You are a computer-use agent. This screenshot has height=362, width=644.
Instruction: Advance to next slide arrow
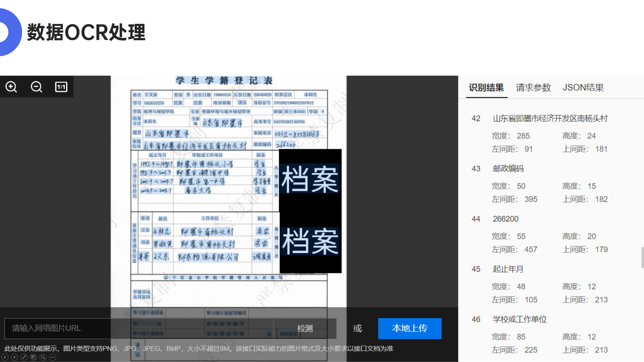(14, 357)
